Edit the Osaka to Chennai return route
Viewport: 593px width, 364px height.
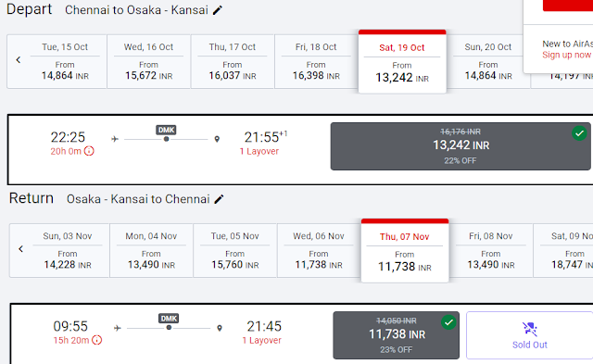click(x=219, y=199)
